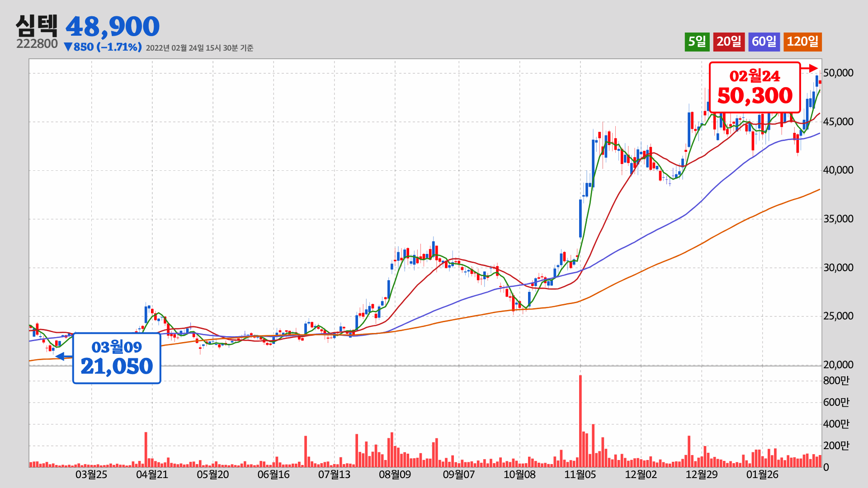Click the 03월25 date axis label
Viewport: 868px width, 488px height.
[91, 475]
